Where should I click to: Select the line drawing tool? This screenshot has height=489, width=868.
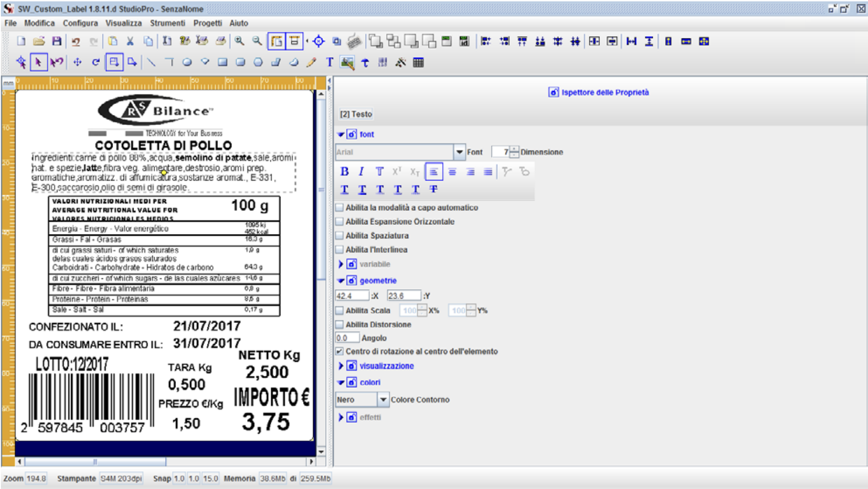(x=151, y=62)
